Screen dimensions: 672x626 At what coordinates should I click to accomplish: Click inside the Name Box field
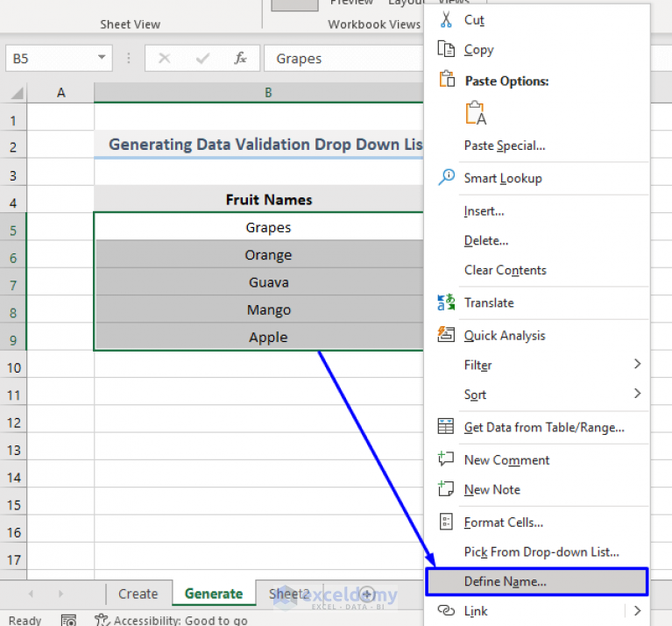pyautogui.click(x=51, y=58)
